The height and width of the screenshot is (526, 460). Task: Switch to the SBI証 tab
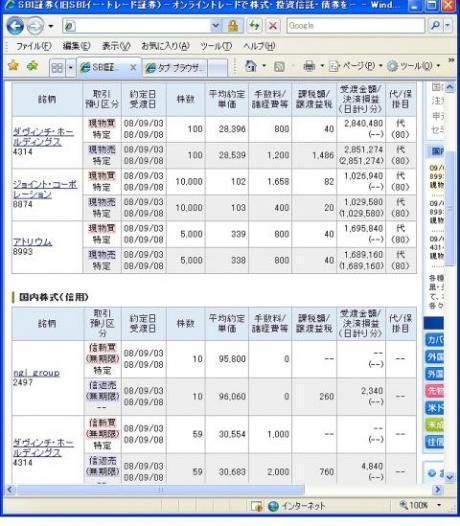click(x=103, y=68)
